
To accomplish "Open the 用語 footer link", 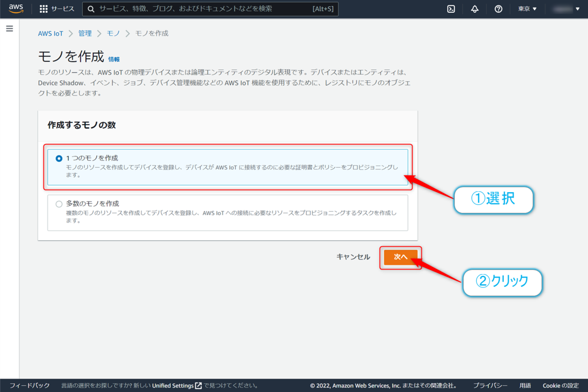I will 525,386.
